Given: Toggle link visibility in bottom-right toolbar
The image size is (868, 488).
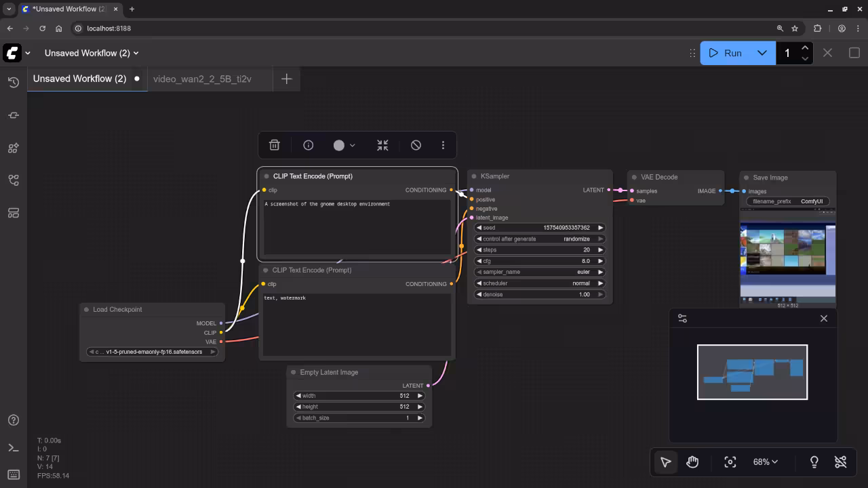Looking at the screenshot, I should pos(841,462).
